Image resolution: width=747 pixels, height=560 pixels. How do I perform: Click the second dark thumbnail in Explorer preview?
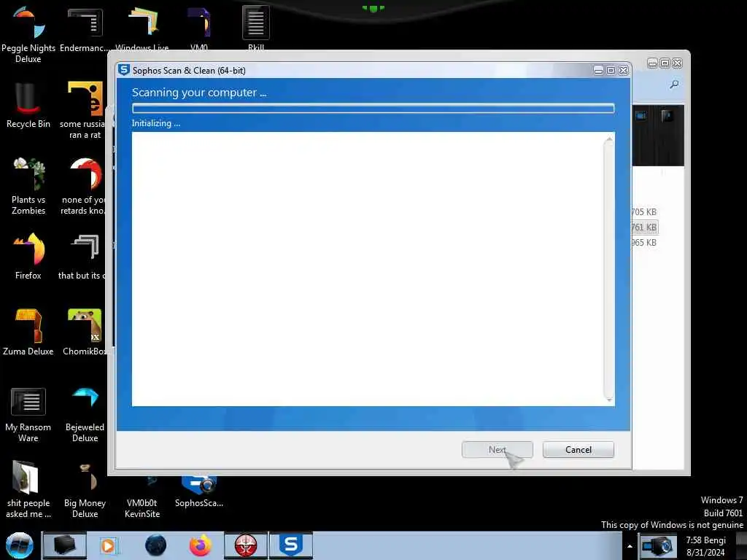(x=667, y=115)
